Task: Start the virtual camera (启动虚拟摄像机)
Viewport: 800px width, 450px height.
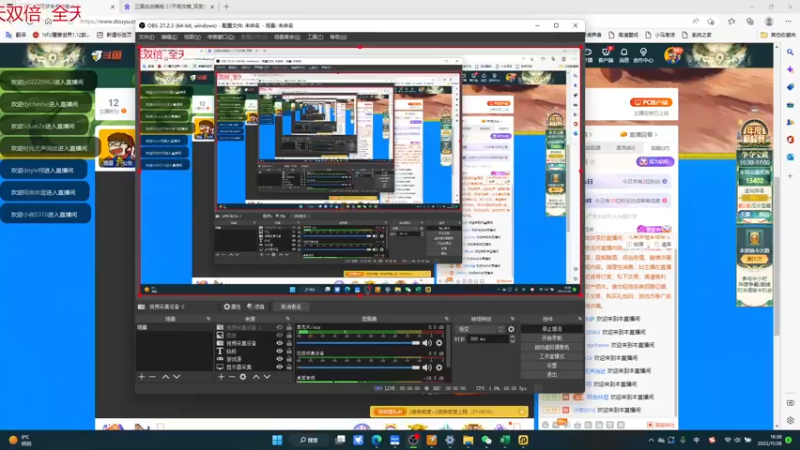Action: pos(552,347)
